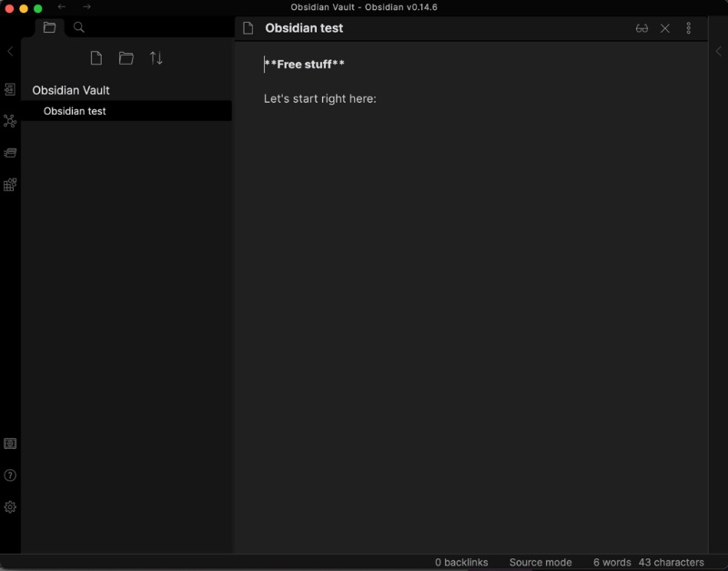Switch to reading view with glasses icon
The width and height of the screenshot is (728, 571).
click(x=642, y=28)
